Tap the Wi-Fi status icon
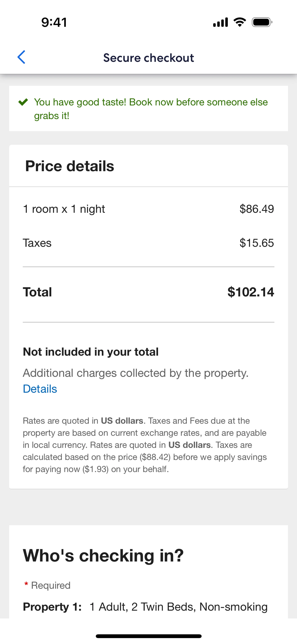297x644 pixels. click(239, 22)
